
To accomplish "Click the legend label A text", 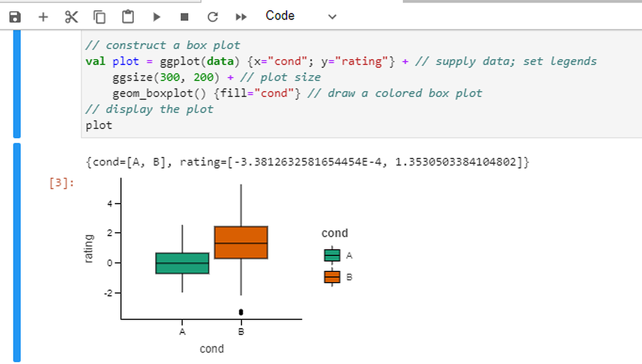I will pos(349,255).
